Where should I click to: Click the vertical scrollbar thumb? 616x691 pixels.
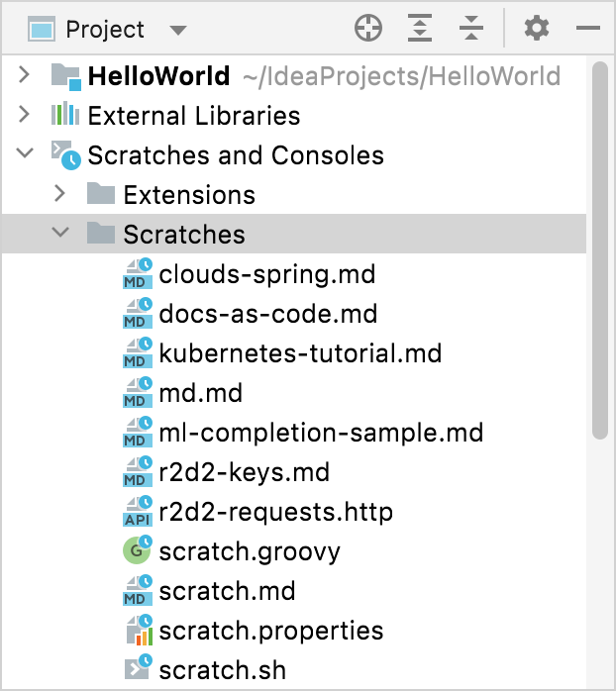point(600,250)
